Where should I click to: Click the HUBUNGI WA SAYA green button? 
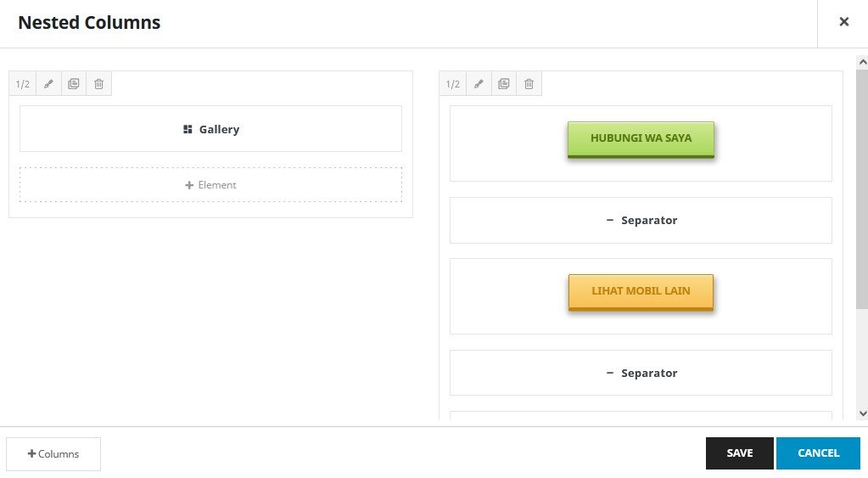point(641,138)
